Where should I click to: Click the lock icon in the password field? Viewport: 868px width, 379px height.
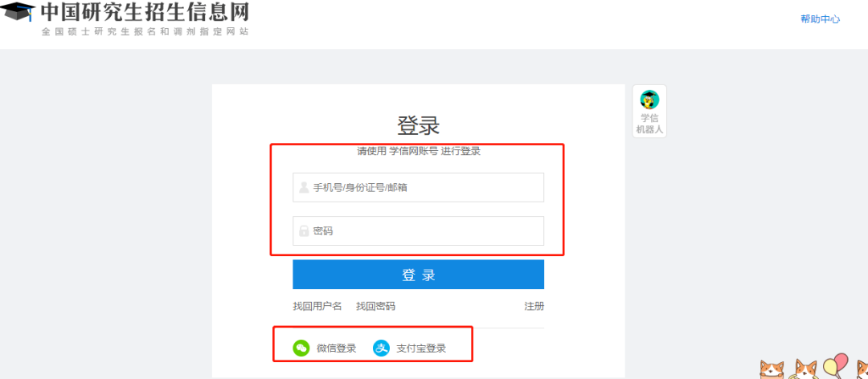tap(304, 231)
